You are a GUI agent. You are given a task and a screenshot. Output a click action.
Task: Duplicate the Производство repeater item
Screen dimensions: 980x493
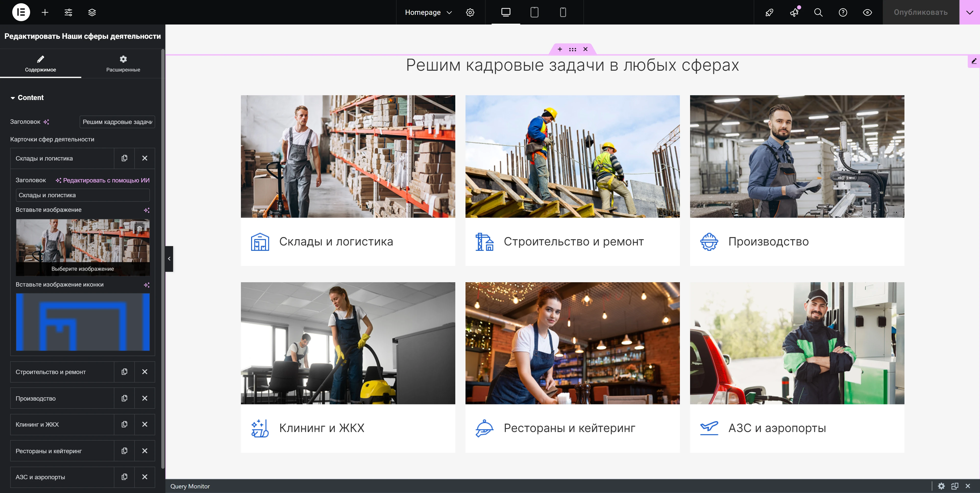tap(124, 398)
